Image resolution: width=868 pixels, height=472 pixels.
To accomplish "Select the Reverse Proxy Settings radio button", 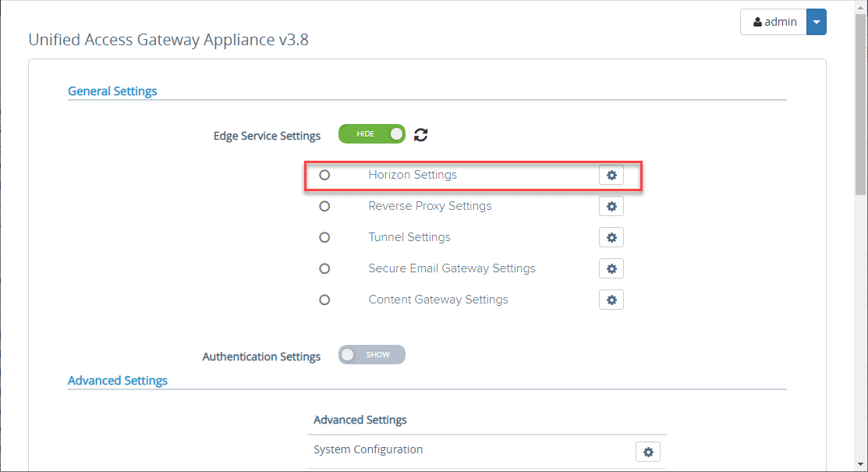I will pyautogui.click(x=324, y=206).
